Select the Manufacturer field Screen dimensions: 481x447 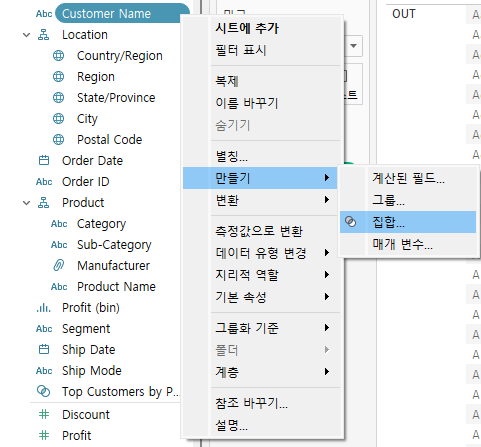pos(113,266)
